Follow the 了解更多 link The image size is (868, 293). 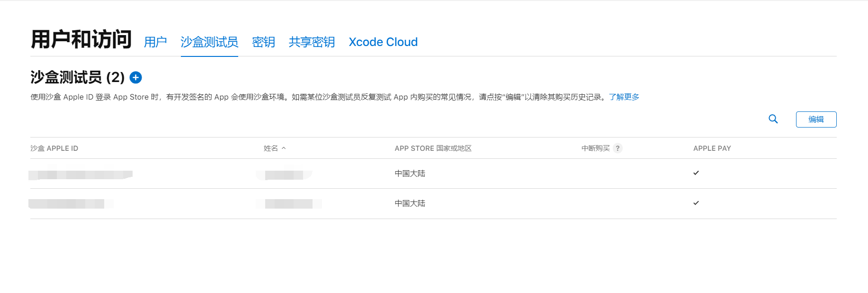coord(624,97)
